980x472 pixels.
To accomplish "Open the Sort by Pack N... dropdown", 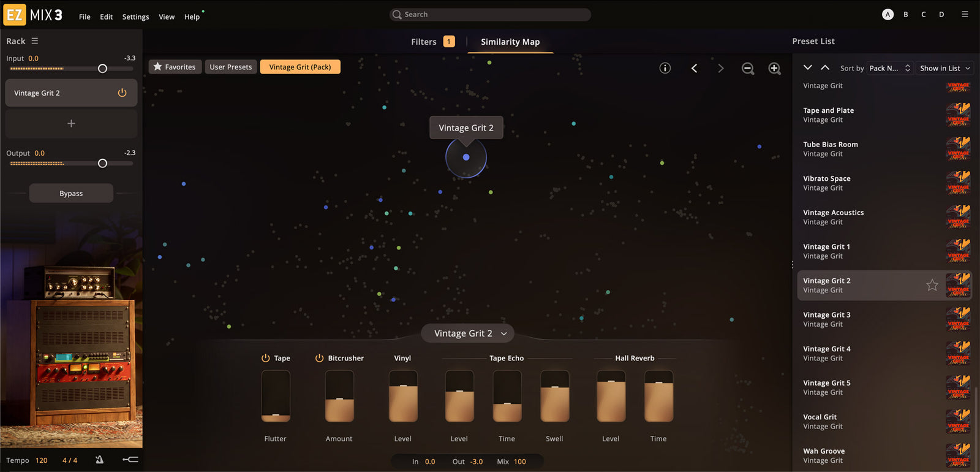I will coord(890,68).
